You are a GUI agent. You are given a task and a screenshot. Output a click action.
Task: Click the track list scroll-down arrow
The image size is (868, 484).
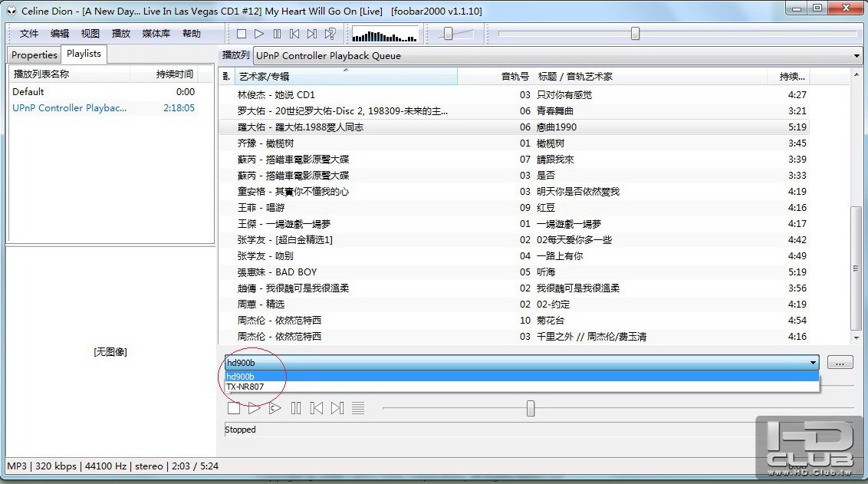tap(856, 337)
